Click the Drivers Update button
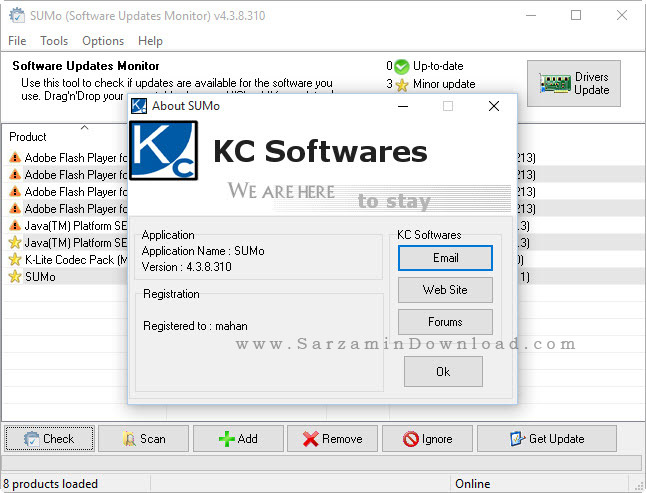 pyautogui.click(x=574, y=84)
